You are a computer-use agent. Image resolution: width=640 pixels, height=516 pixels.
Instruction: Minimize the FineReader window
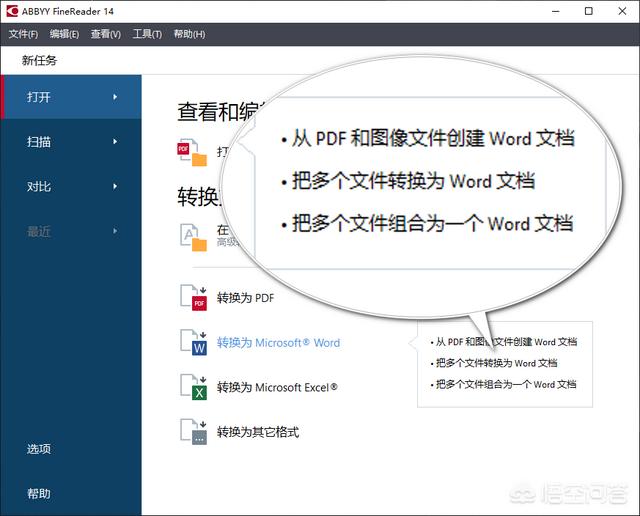[x=556, y=11]
